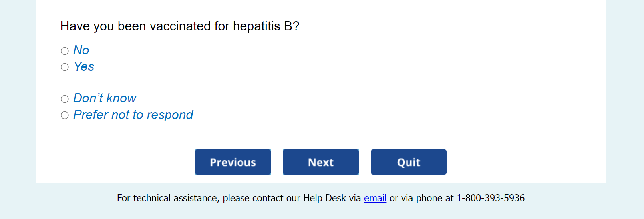Mark the "Don't know" radio option

[65, 99]
